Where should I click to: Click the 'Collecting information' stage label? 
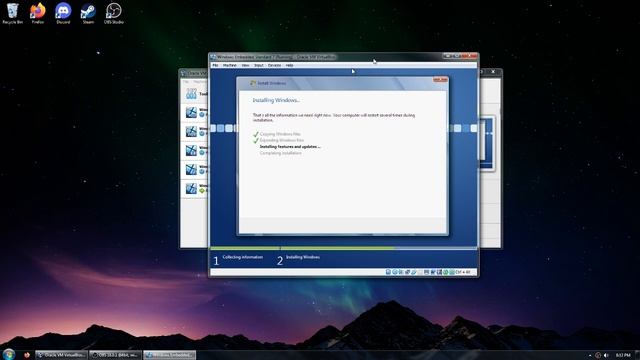pyautogui.click(x=243, y=257)
